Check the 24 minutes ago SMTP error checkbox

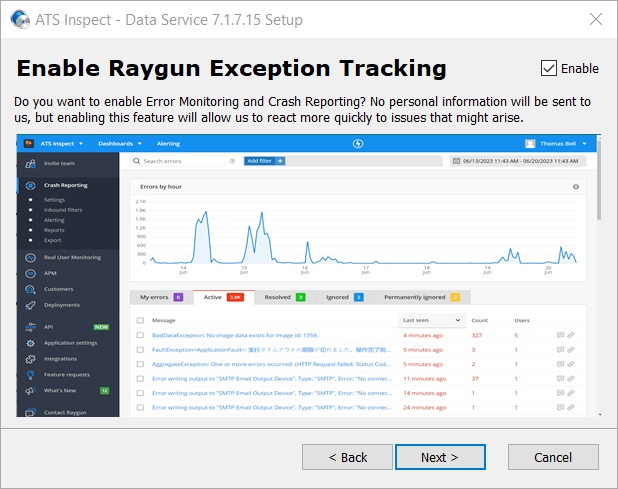point(140,407)
